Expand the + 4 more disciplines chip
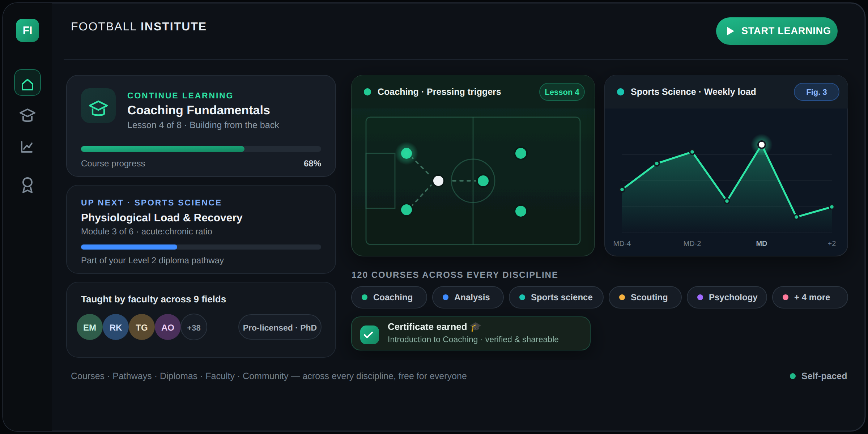Image resolution: width=868 pixels, height=434 pixels. 810,297
